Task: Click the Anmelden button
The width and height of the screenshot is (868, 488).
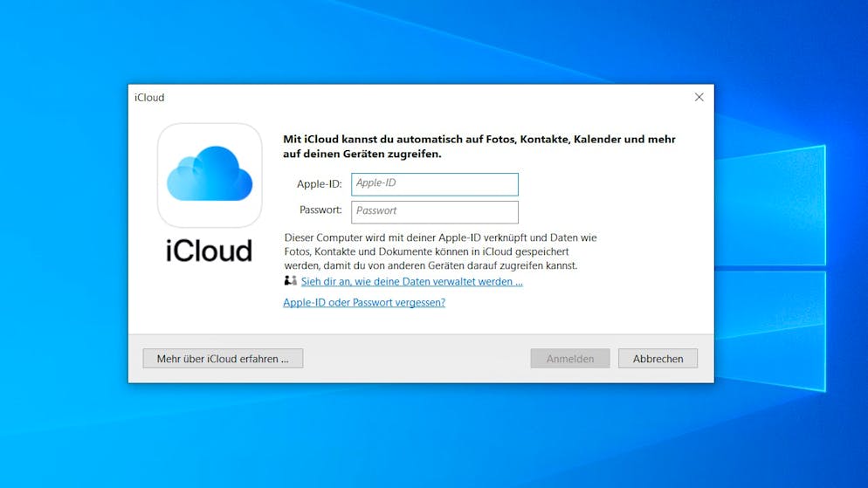Action: click(x=570, y=359)
